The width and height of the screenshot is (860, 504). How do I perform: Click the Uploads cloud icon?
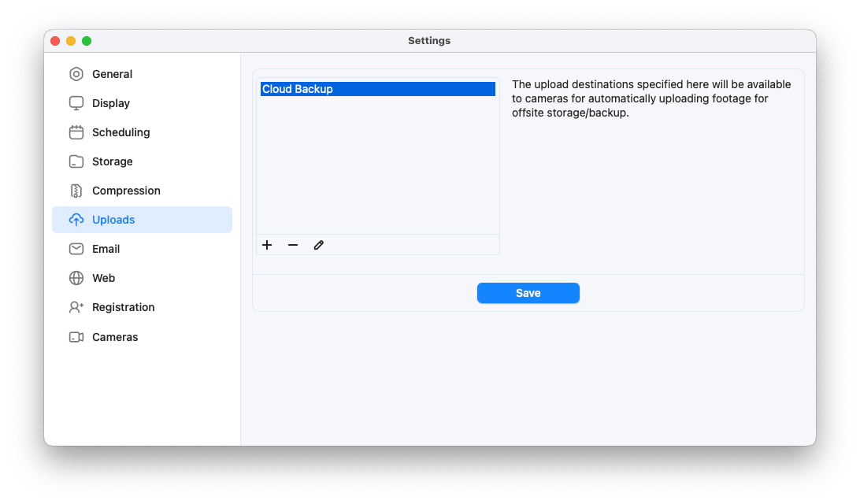pyautogui.click(x=76, y=220)
